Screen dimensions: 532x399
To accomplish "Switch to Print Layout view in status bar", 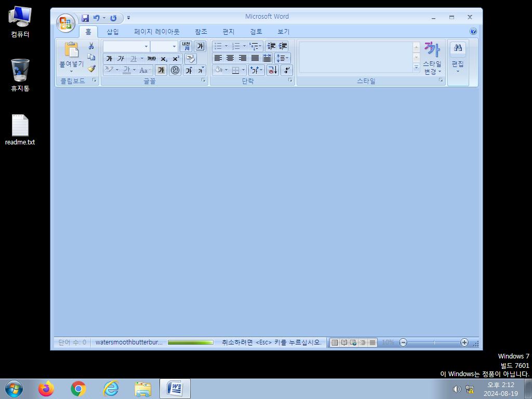I will pos(335,342).
